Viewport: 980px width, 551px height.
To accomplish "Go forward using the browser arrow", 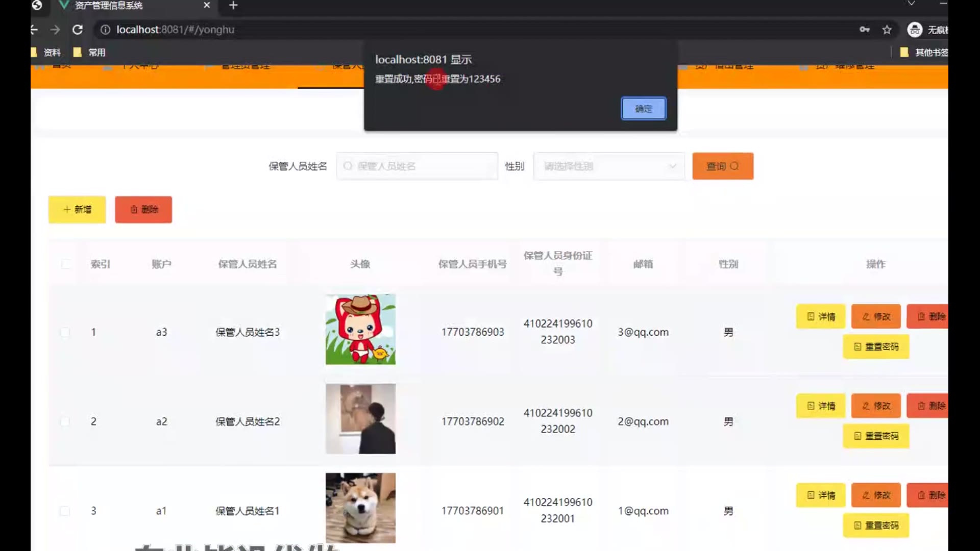I will (55, 30).
